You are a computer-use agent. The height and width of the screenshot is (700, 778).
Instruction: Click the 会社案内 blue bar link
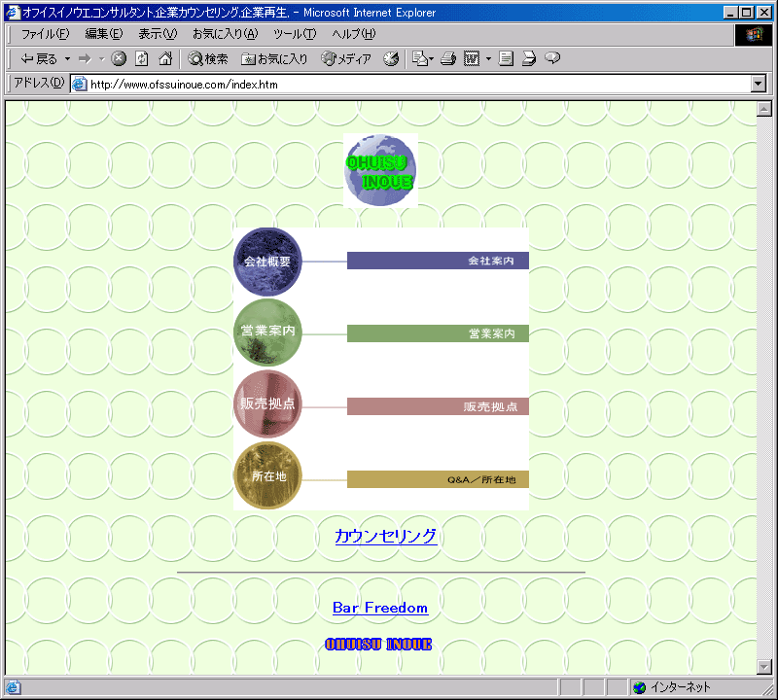pyautogui.click(x=438, y=261)
